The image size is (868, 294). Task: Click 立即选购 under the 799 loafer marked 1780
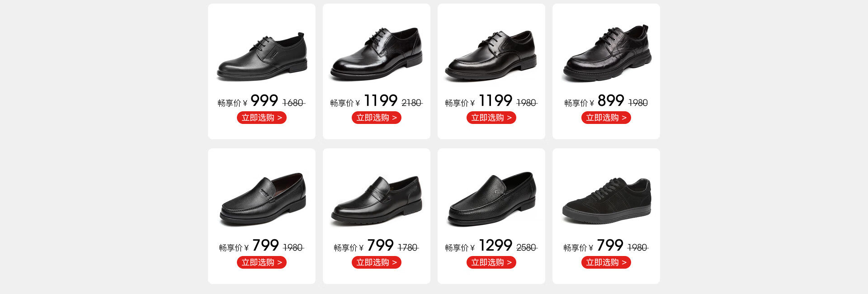pos(377,262)
